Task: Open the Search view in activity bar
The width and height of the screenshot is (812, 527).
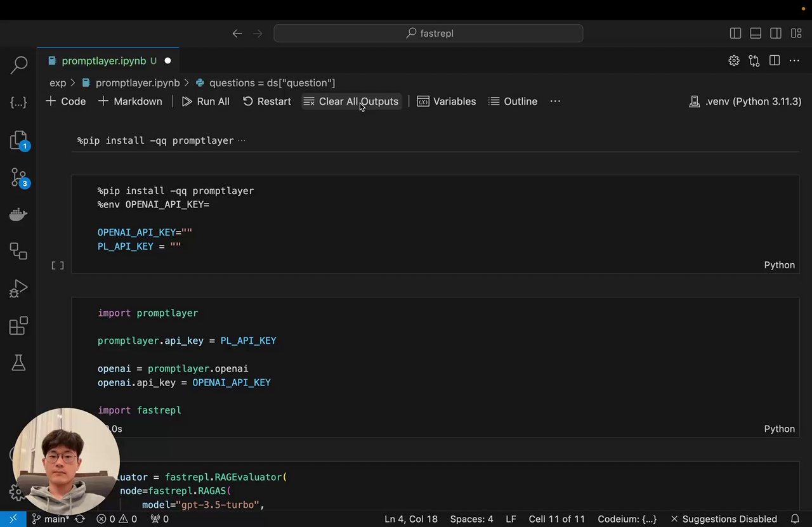Action: 19,65
